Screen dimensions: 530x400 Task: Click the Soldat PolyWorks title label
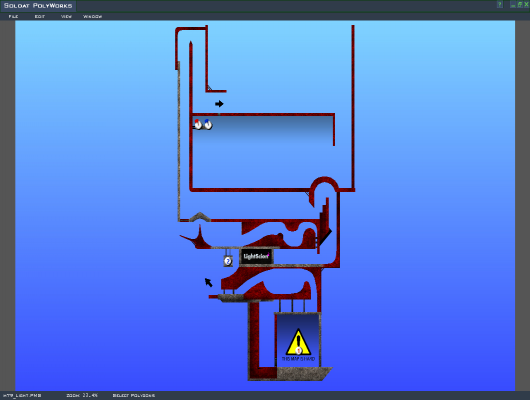pos(38,6)
